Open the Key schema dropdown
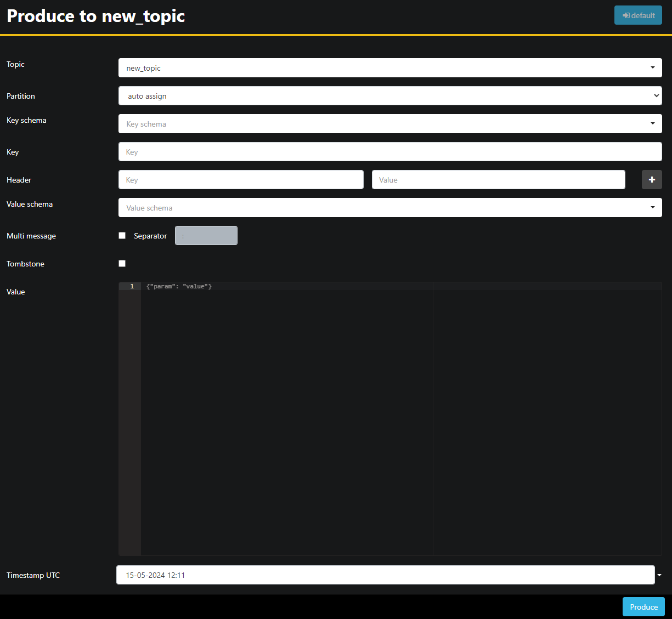 pyautogui.click(x=389, y=124)
